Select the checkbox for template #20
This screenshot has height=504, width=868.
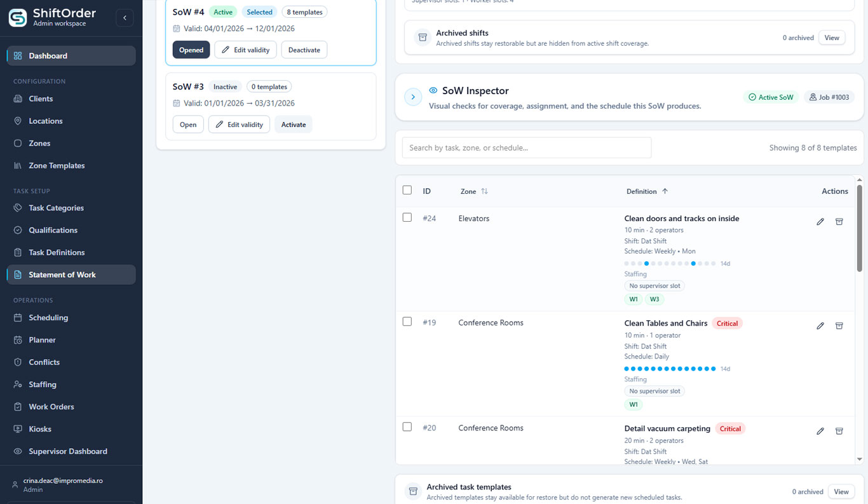[x=407, y=426]
